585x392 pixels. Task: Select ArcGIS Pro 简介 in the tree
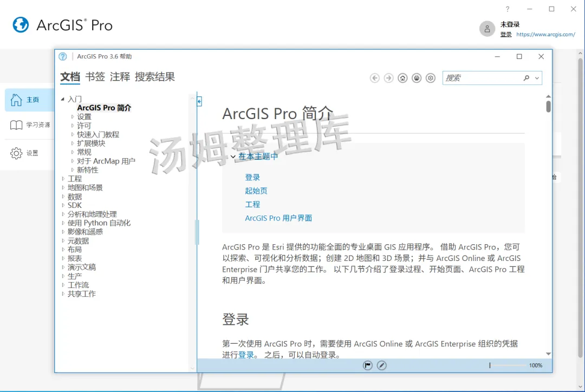[104, 108]
